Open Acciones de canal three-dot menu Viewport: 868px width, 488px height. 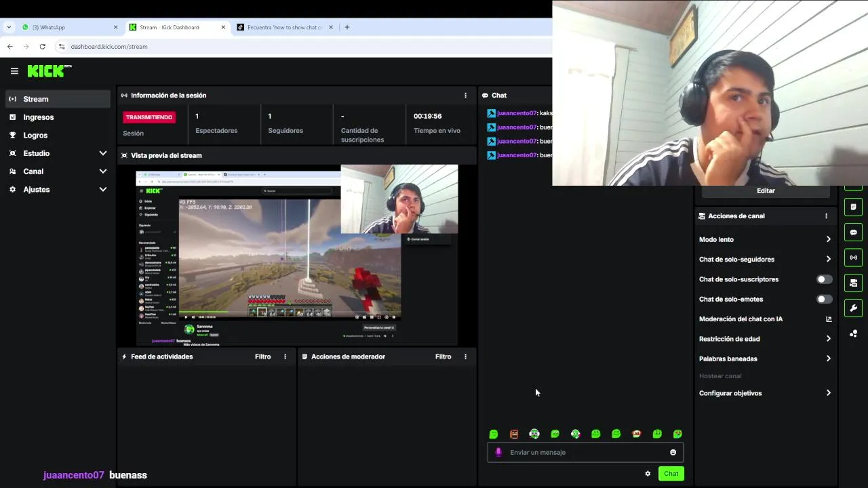click(x=826, y=216)
